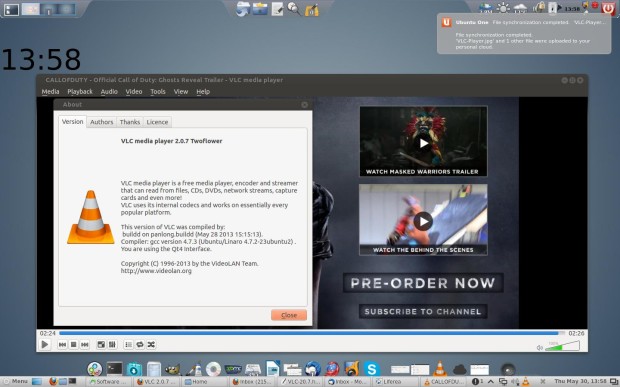Toggle total time display 02:26
This screenshot has height=387, width=620.
coord(576,333)
